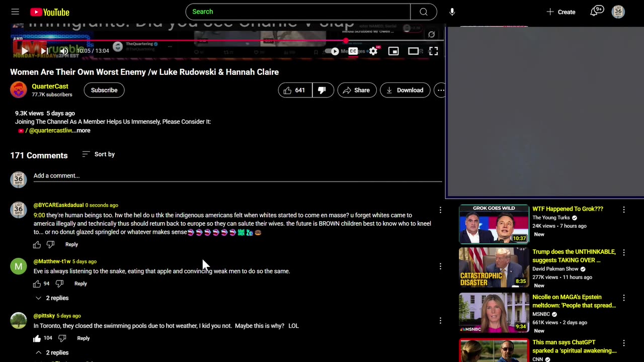
Task: Open the Create menu
Action: [560, 12]
